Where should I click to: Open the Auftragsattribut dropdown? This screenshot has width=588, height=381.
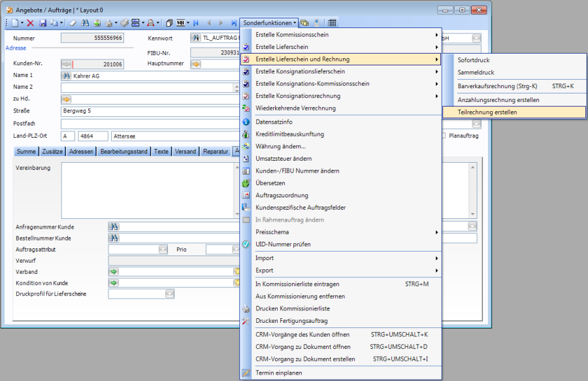point(163,249)
